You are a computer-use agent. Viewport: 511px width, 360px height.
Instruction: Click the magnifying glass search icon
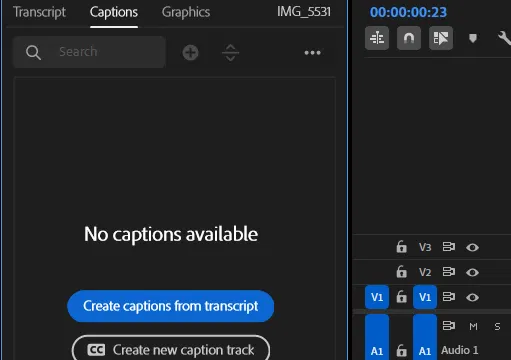pos(33,52)
